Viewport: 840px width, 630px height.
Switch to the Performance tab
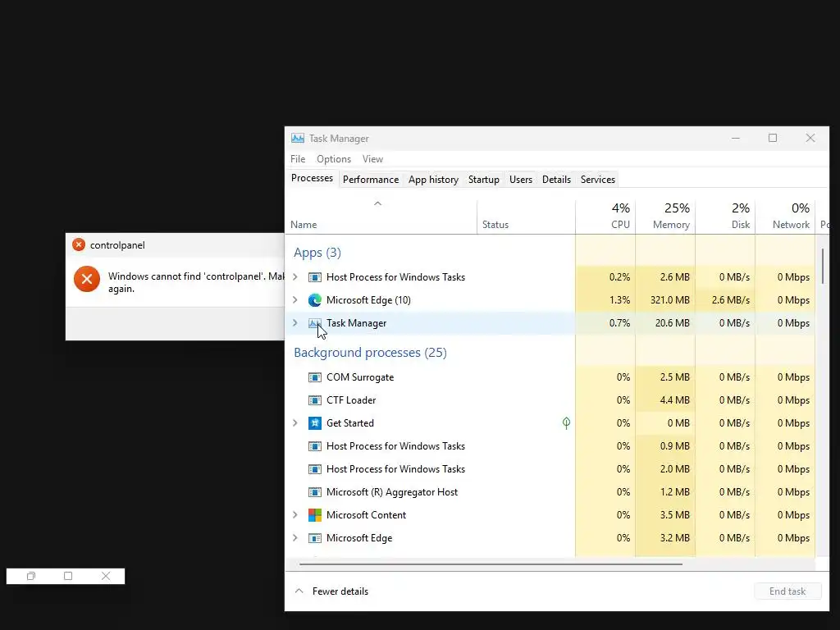pyautogui.click(x=371, y=180)
